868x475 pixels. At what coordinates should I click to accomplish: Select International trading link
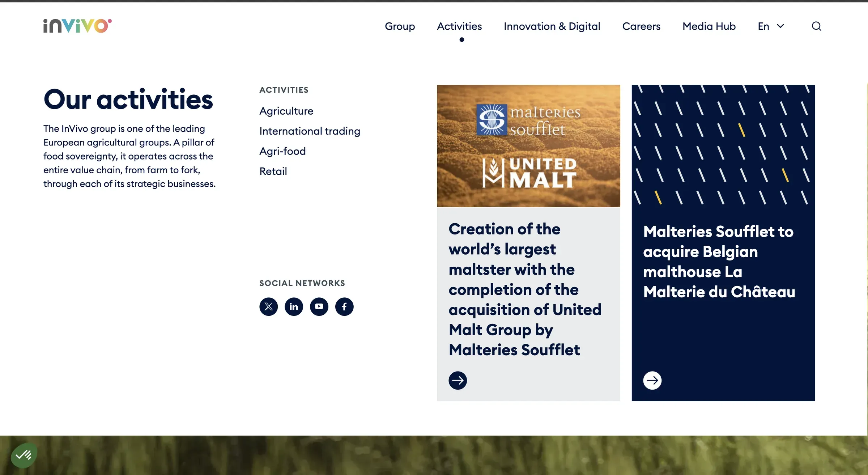coord(310,131)
